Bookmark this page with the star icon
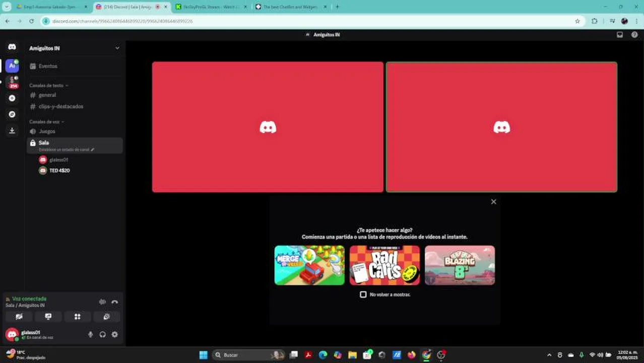This screenshot has height=363, width=644. click(x=577, y=21)
